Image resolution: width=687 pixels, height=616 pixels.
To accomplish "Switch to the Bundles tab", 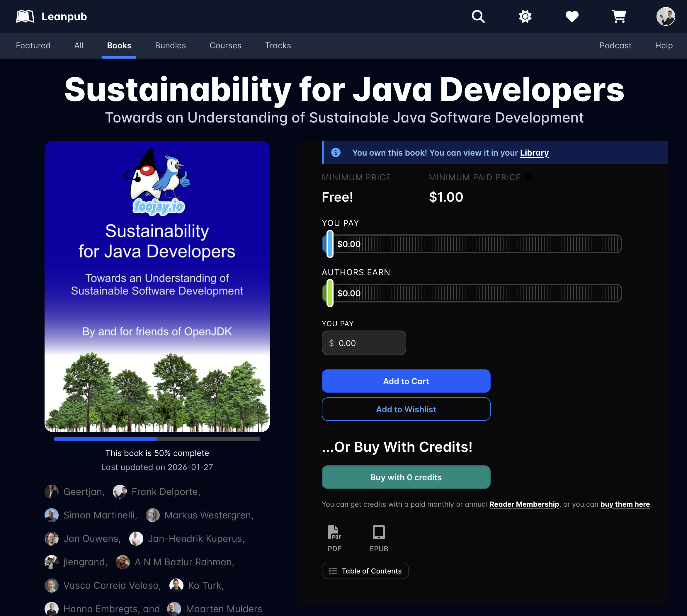I will click(170, 45).
